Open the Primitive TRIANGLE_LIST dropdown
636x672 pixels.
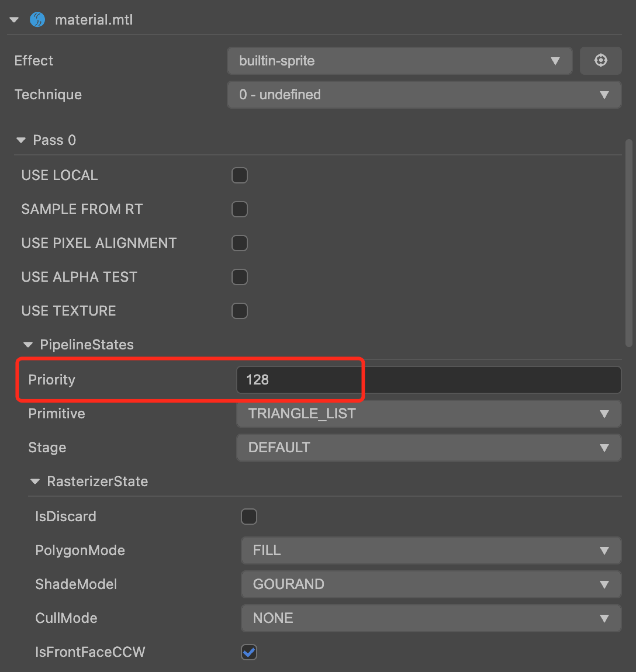[x=428, y=413]
